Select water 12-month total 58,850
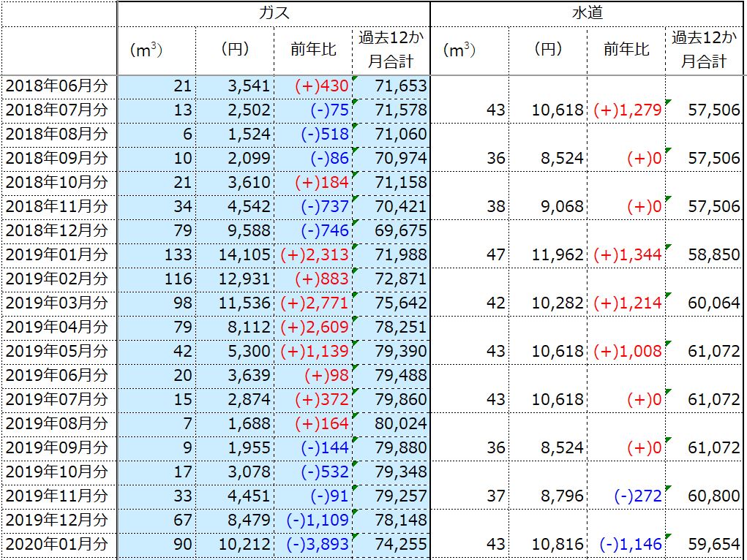 [705, 256]
